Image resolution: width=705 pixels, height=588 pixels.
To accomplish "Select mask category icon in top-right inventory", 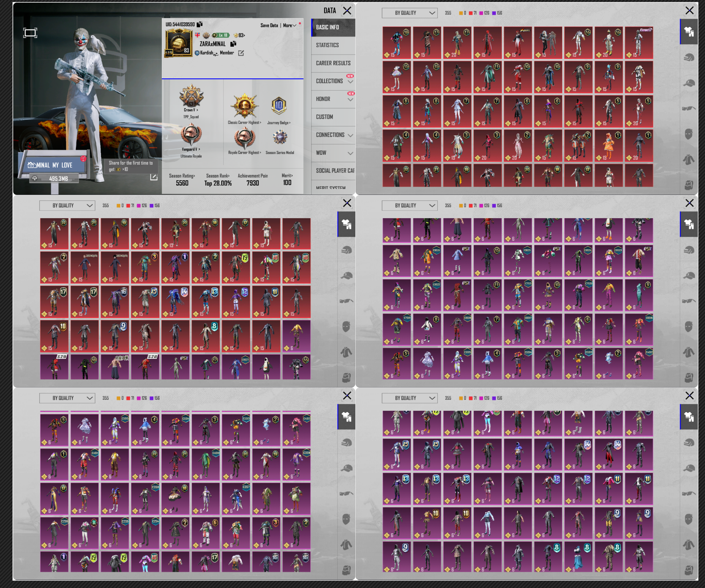I will (689, 134).
